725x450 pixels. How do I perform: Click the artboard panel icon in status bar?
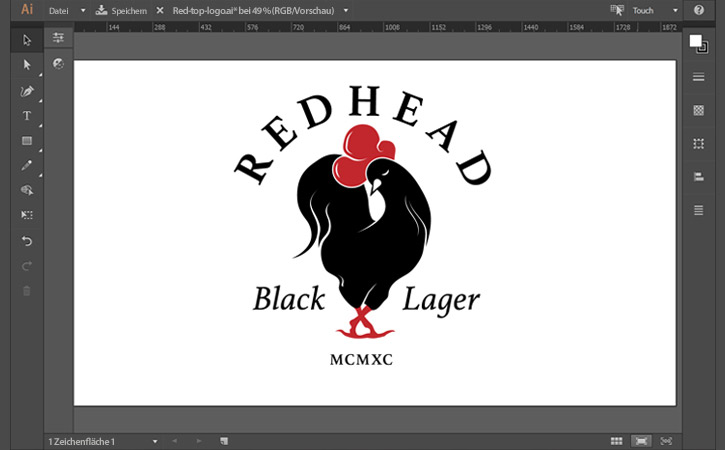pos(224,441)
